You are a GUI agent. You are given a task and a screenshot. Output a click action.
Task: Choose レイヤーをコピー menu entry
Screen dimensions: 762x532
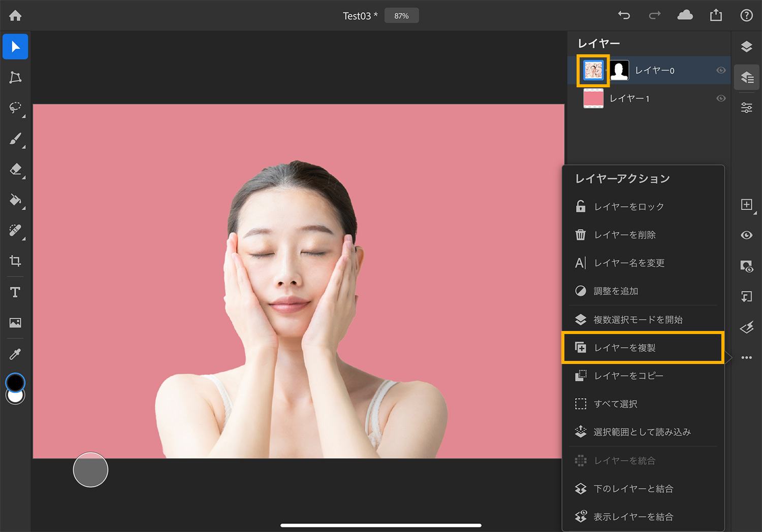[x=643, y=376]
